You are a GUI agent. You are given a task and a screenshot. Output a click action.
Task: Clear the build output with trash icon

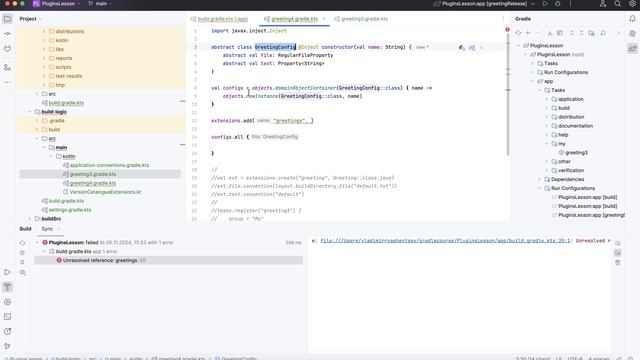618,262
